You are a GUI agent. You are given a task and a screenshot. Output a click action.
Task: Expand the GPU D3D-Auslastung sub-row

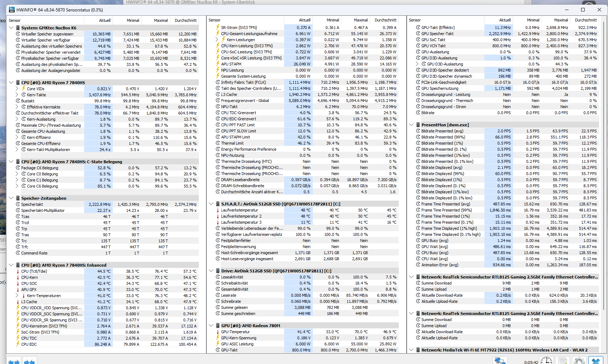pyautogui.click(x=417, y=64)
